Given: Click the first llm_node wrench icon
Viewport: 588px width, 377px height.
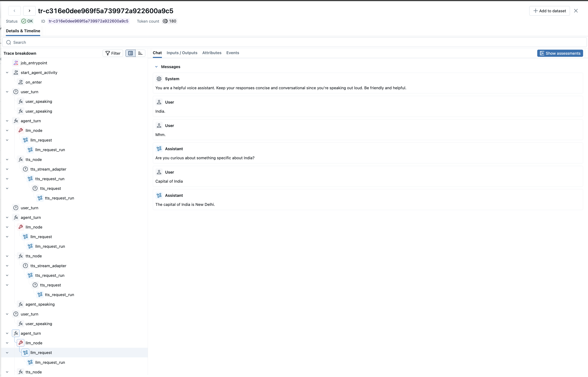Looking at the screenshot, I should point(21,131).
